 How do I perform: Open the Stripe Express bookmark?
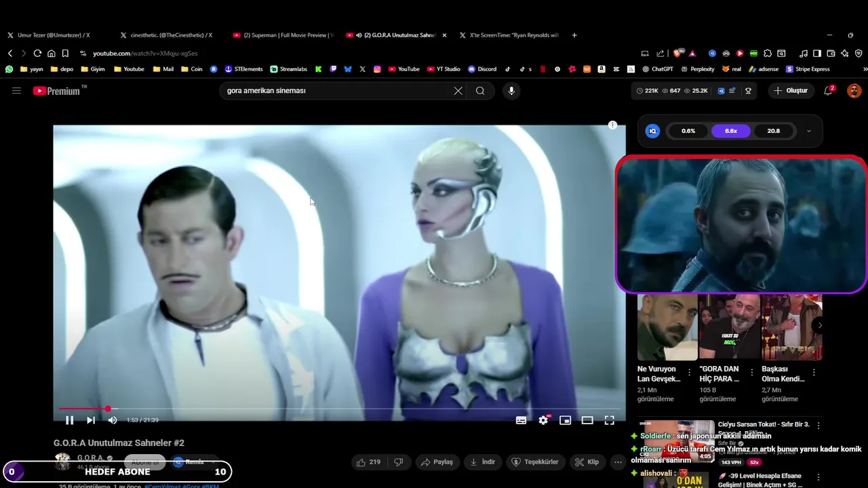808,69
